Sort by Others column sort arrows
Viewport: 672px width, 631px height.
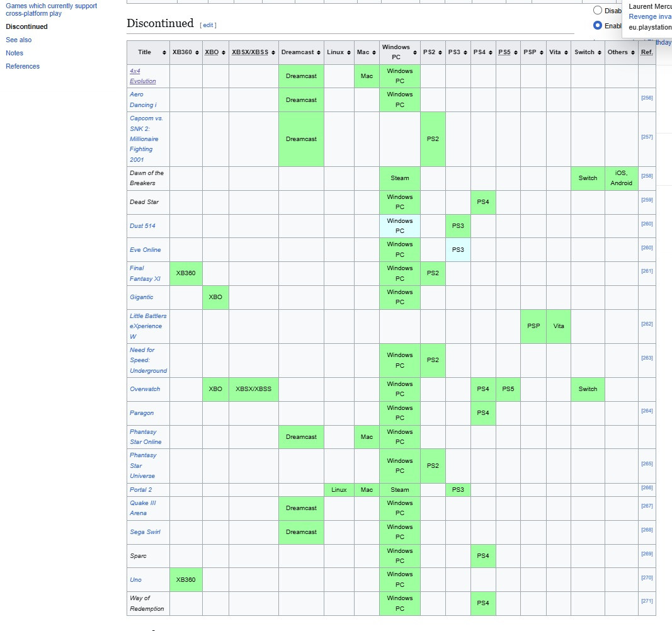[632, 52]
